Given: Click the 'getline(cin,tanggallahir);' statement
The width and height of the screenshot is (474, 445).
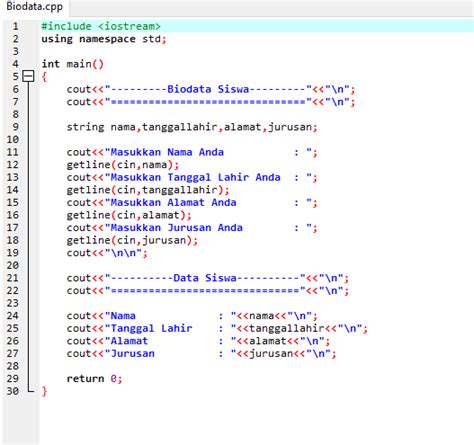Looking at the screenshot, I should pos(148,190).
